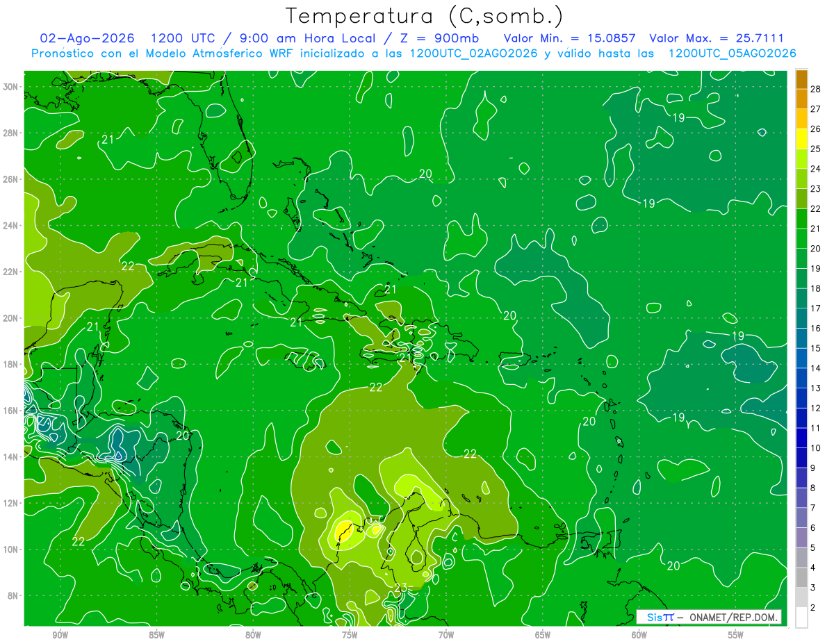Click the legend scale value 28
834x644 pixels.
click(815, 89)
